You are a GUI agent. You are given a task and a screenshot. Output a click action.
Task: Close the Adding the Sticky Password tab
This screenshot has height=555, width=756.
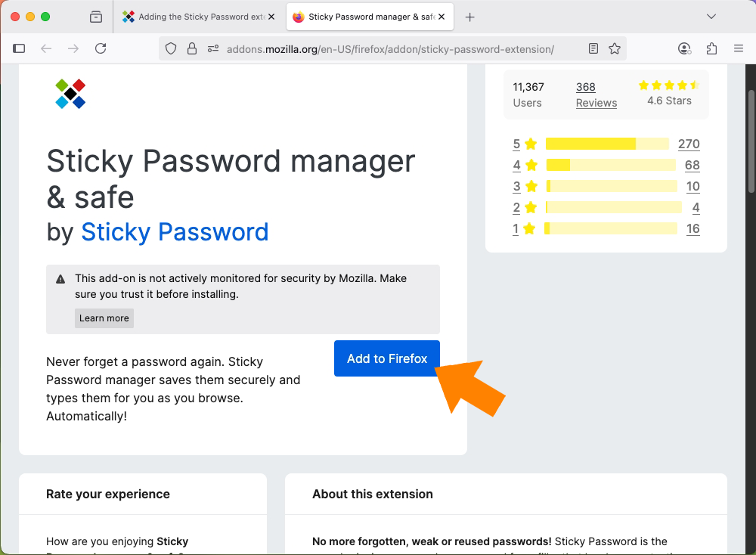tap(271, 17)
